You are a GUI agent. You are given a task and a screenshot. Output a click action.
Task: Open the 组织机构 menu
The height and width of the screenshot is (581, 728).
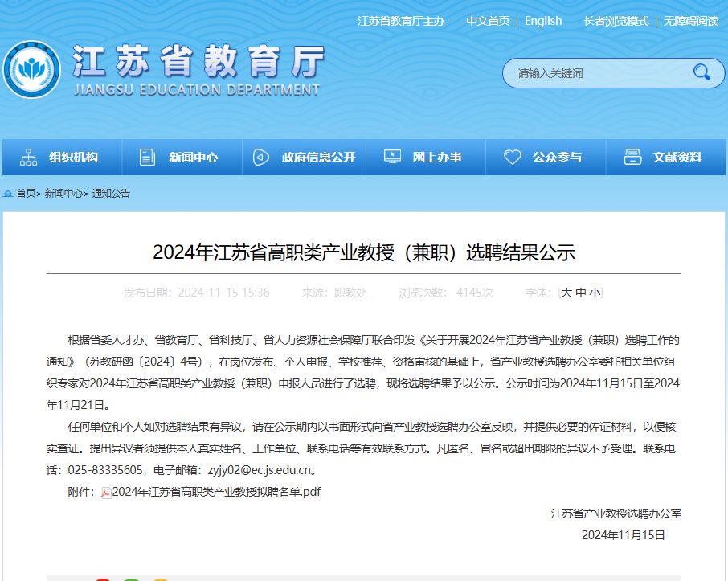pyautogui.click(x=62, y=157)
